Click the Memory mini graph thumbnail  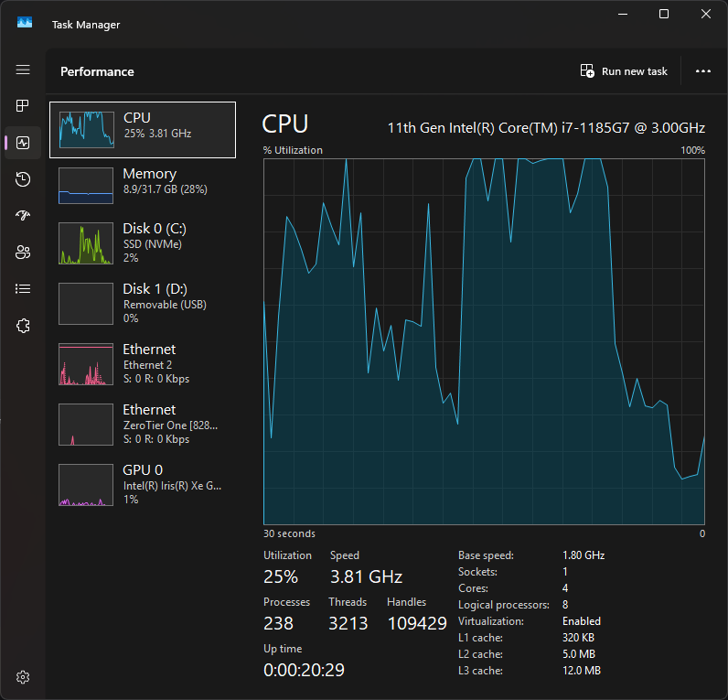(86, 186)
